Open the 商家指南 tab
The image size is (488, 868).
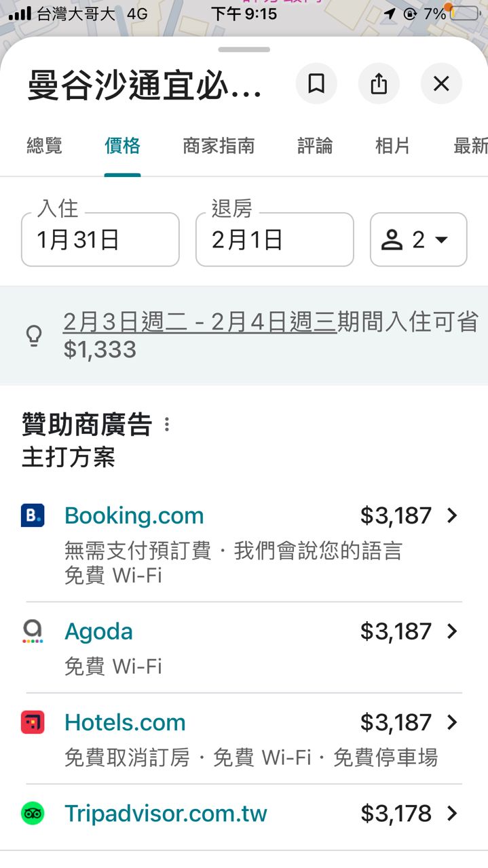[219, 146]
